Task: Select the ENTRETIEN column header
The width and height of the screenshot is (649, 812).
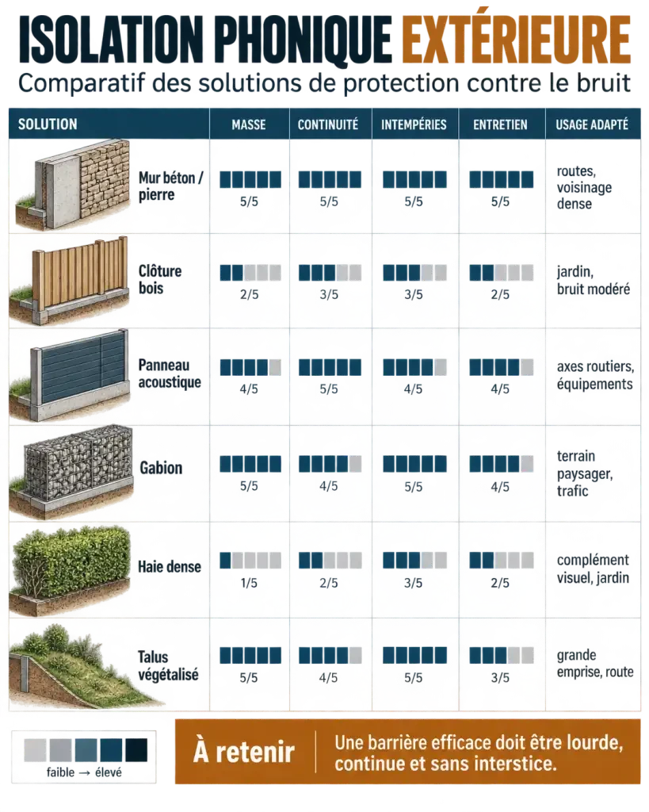Action: [501, 124]
